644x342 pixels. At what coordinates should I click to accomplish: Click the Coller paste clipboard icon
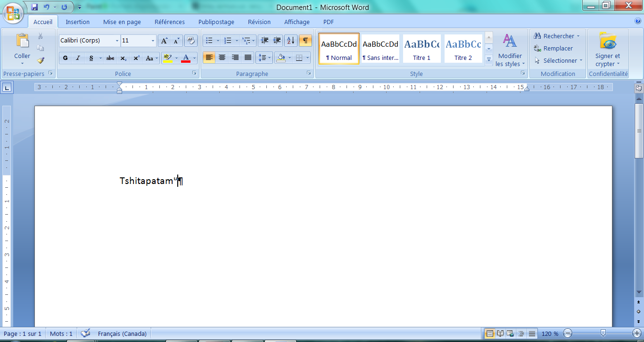22,41
